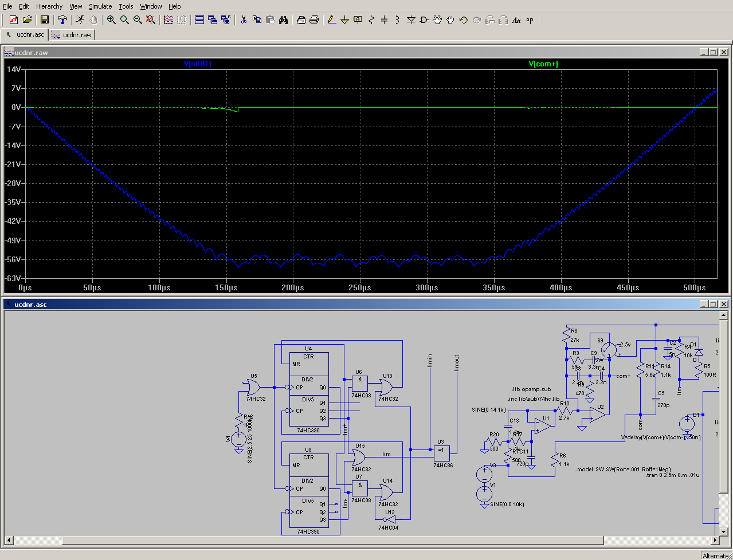Viewport: 733px width, 560px height.
Task: Click the Find binoculars icon
Action: pyautogui.click(x=283, y=19)
